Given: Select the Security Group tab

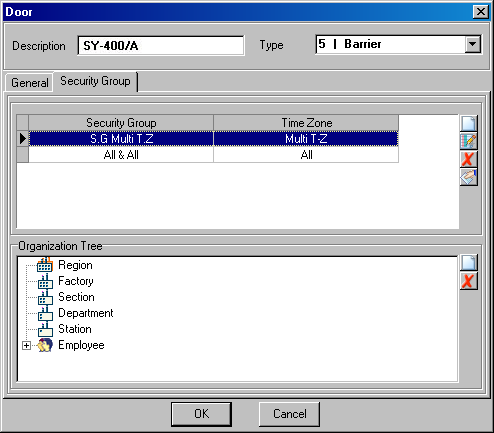Looking at the screenshot, I should click(95, 81).
